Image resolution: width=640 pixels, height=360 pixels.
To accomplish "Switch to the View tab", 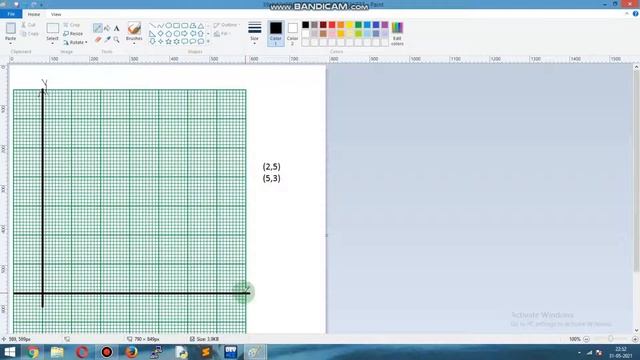I will [56, 14].
